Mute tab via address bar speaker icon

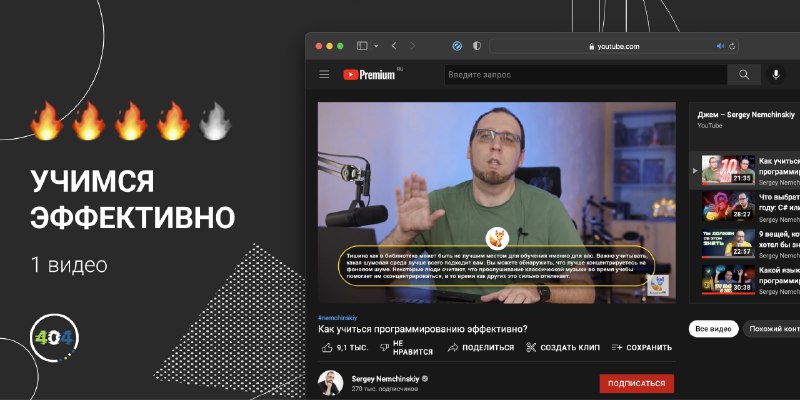720,46
